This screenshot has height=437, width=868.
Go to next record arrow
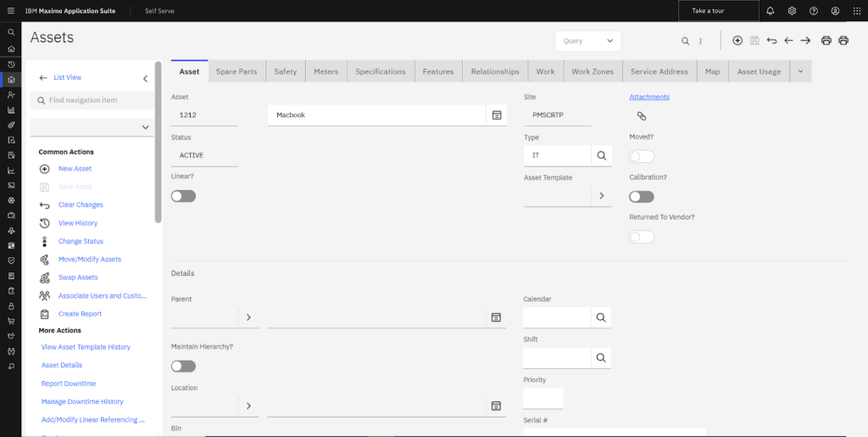(805, 41)
